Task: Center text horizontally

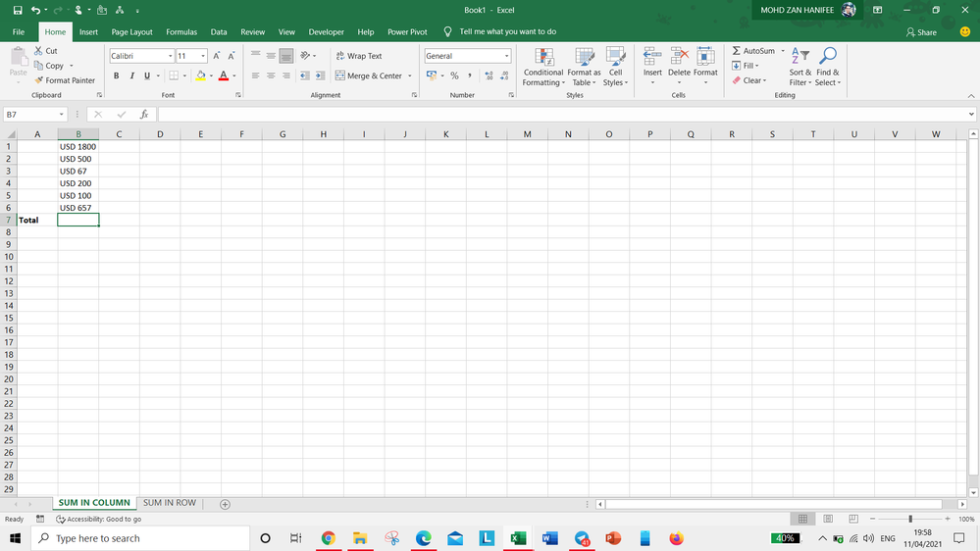Action: (x=271, y=75)
